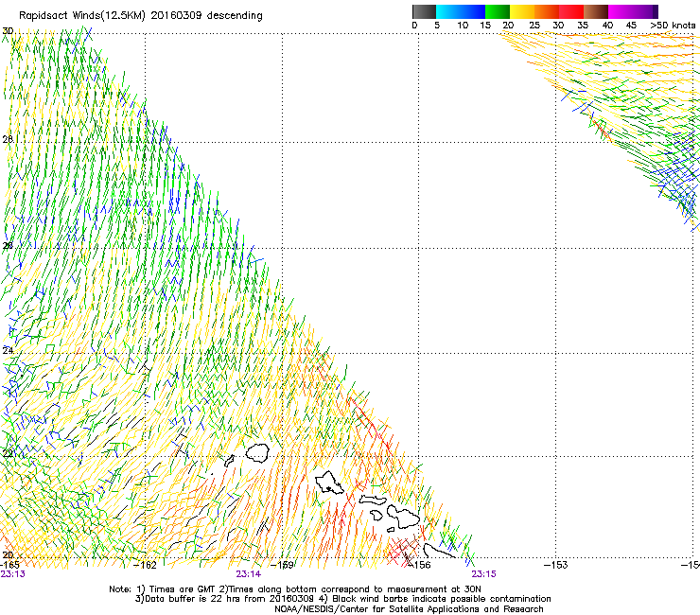Click the Molokai island outline
700x615 pixels.
point(373,500)
